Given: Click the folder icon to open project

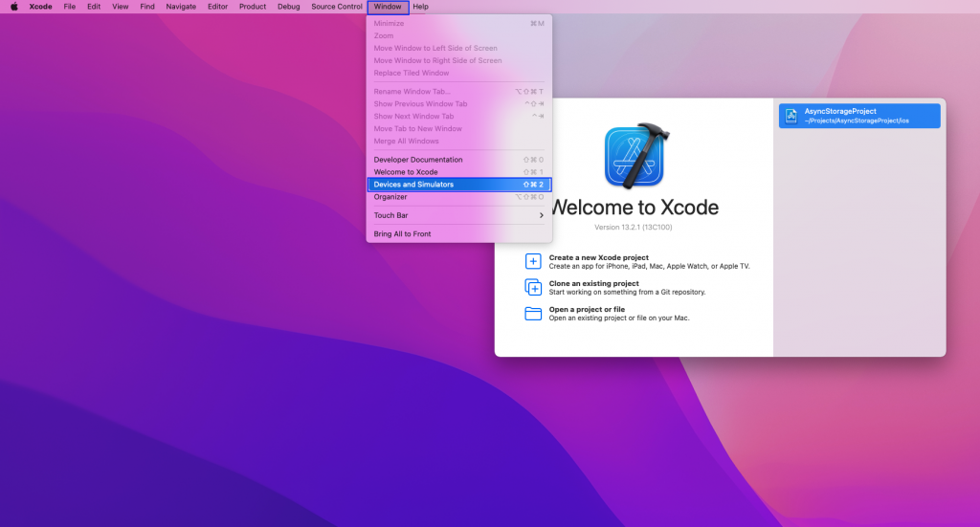Looking at the screenshot, I should tap(533, 314).
